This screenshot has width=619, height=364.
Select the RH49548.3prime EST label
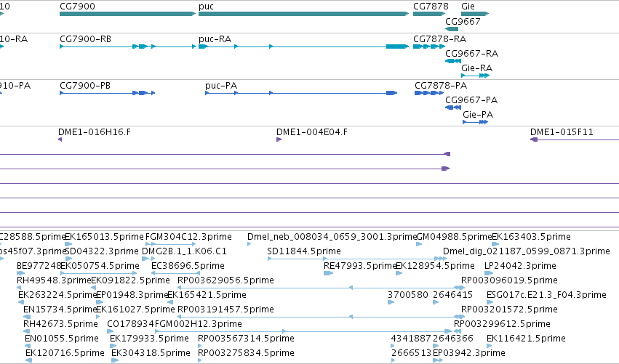click(54, 280)
